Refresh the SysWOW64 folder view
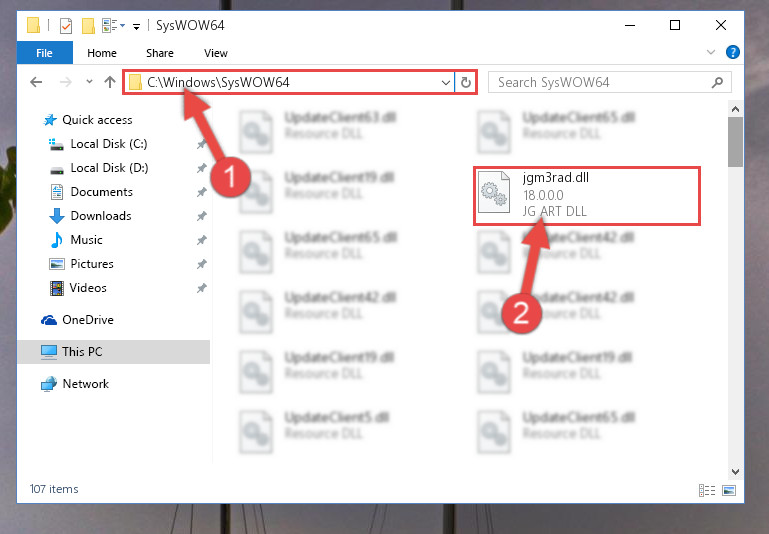Viewport: 769px width, 534px height. pos(465,82)
